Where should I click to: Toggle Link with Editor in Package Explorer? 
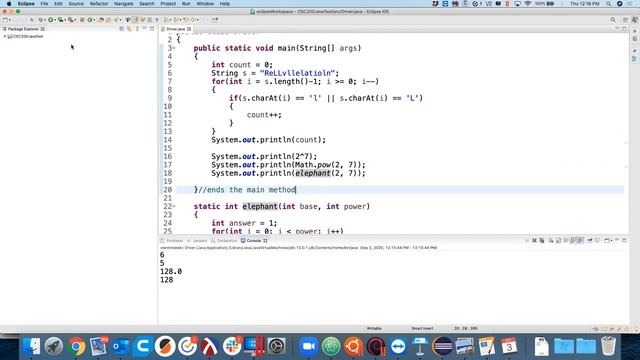pos(129,29)
